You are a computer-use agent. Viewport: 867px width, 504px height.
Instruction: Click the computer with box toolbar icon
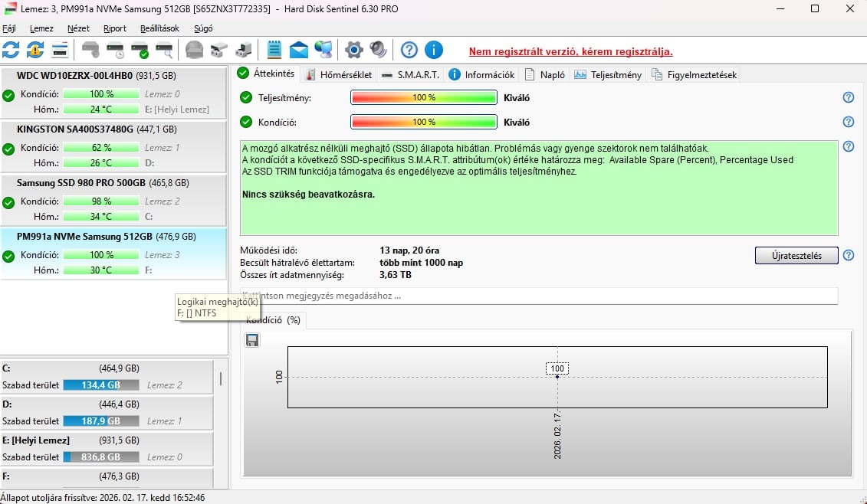(x=243, y=51)
